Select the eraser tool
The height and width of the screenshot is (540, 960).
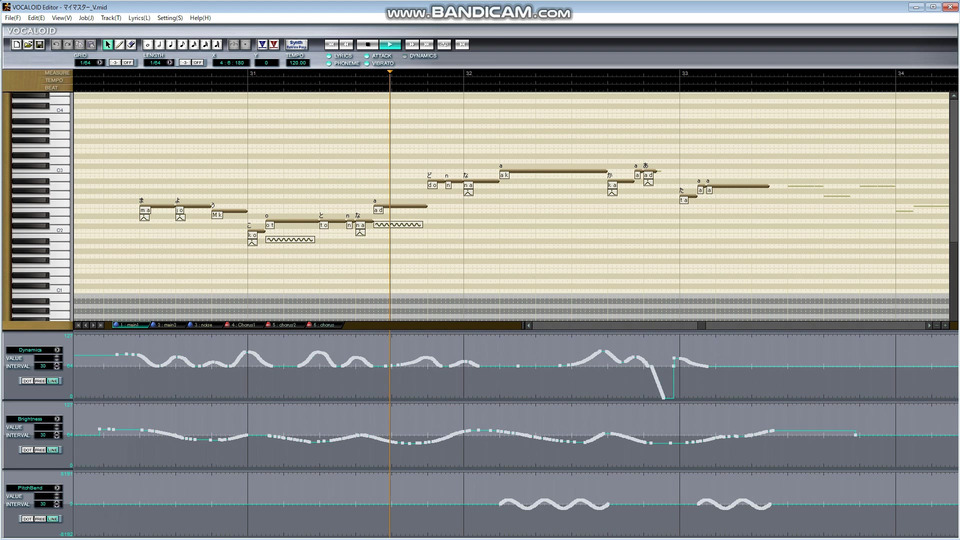pos(131,45)
